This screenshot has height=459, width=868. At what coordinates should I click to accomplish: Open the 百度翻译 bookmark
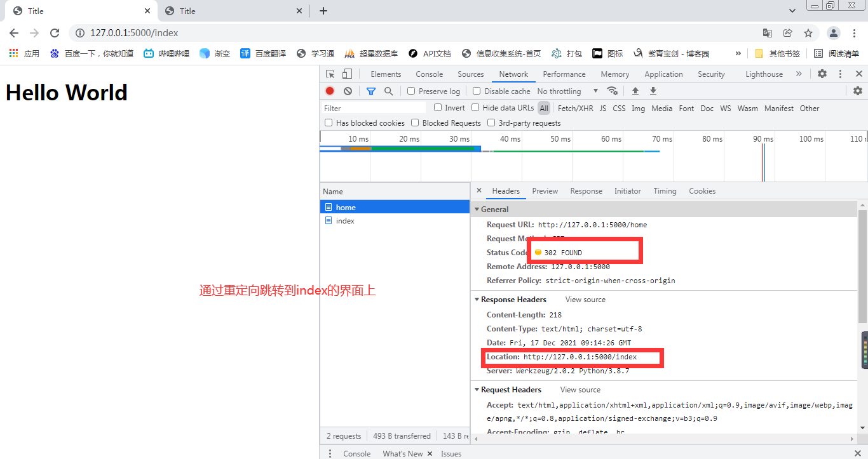point(263,53)
